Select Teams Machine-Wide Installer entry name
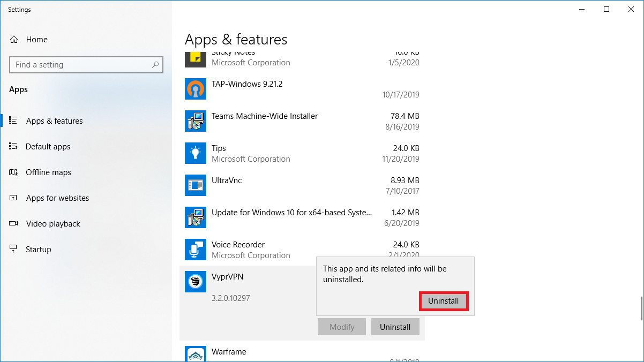 point(265,116)
